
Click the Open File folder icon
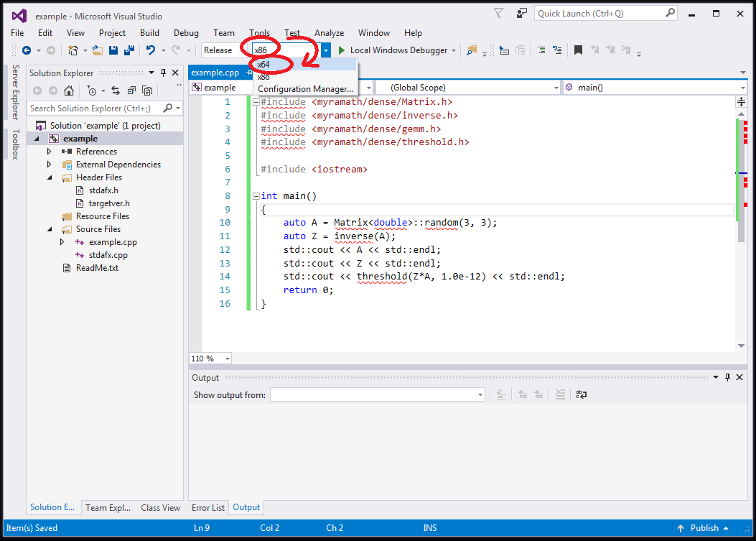coord(98,50)
